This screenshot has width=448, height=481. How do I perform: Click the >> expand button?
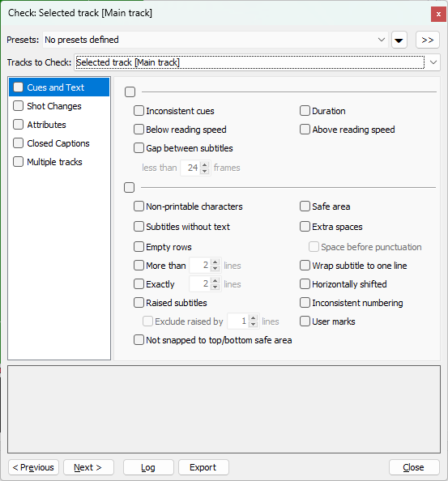click(428, 40)
